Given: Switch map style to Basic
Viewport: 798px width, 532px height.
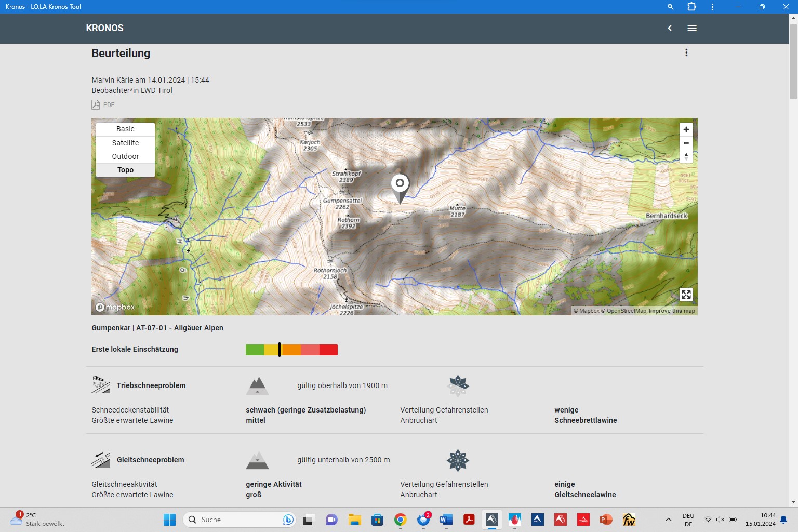Looking at the screenshot, I should pos(125,129).
